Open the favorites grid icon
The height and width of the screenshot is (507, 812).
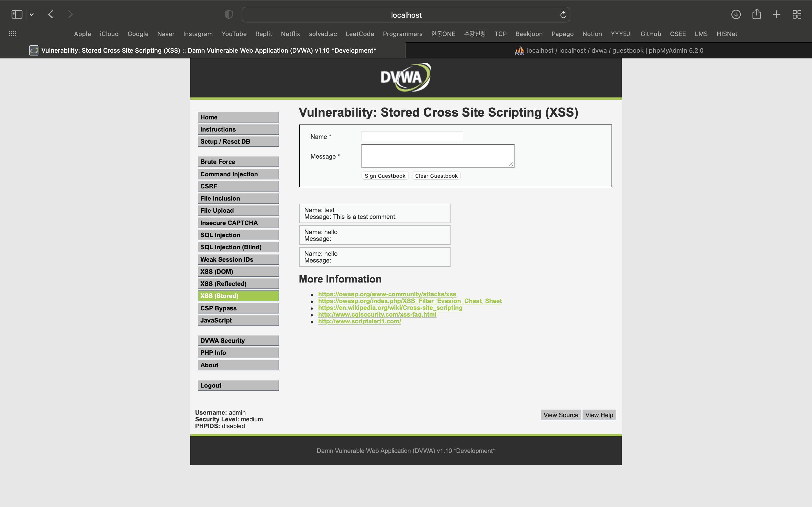coord(12,34)
